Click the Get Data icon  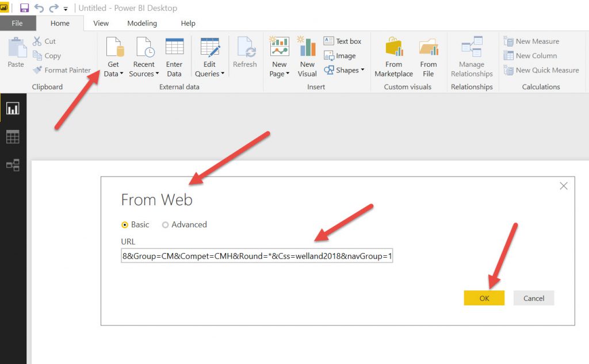coord(113,47)
